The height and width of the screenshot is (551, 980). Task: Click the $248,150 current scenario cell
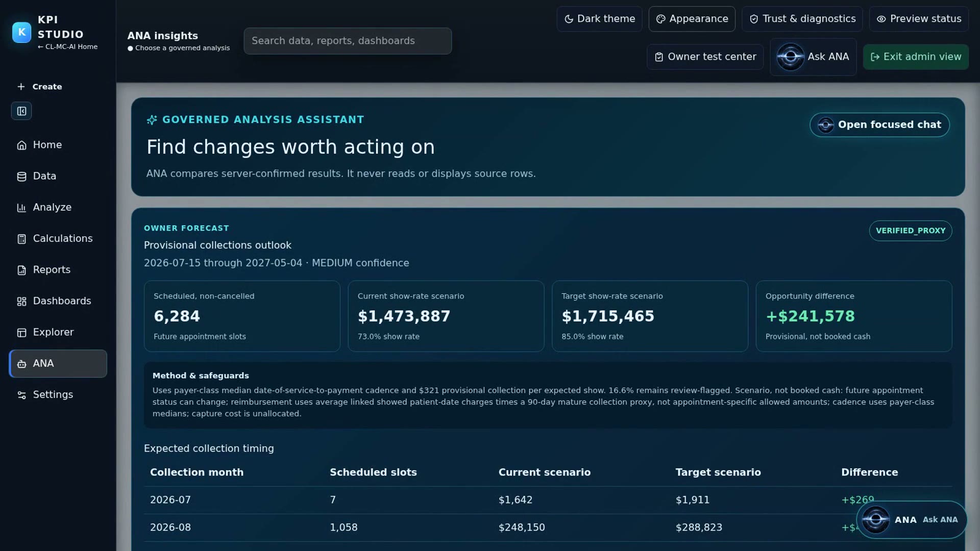[522, 528]
